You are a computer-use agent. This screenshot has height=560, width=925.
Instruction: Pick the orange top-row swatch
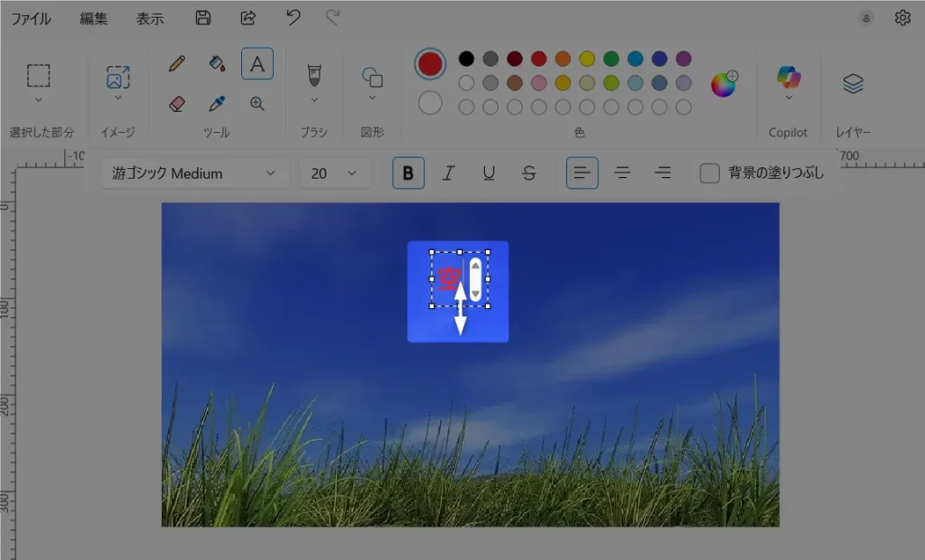[563, 59]
